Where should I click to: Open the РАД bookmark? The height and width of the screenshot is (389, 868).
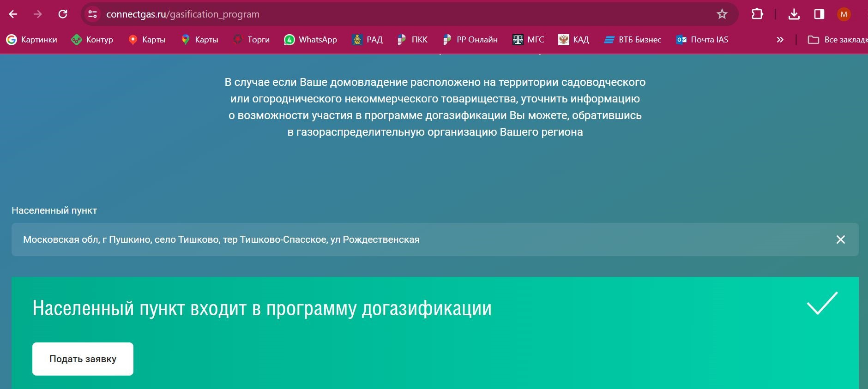tap(368, 40)
